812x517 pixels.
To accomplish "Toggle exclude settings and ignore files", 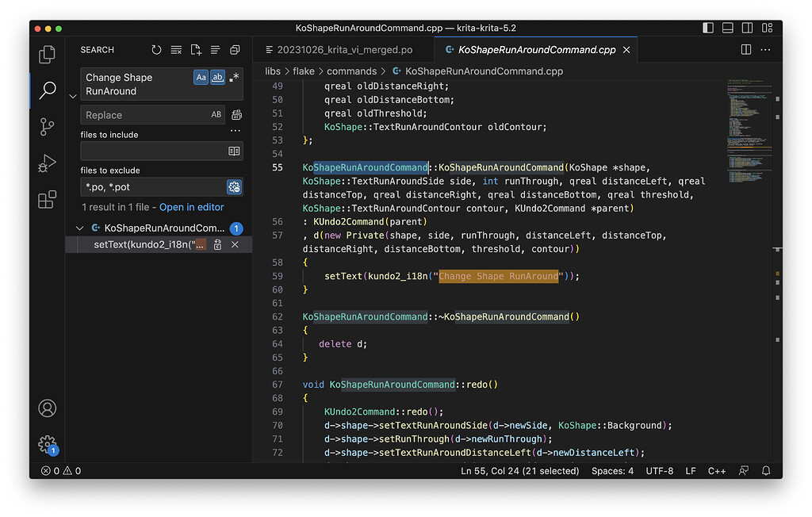I will [234, 187].
